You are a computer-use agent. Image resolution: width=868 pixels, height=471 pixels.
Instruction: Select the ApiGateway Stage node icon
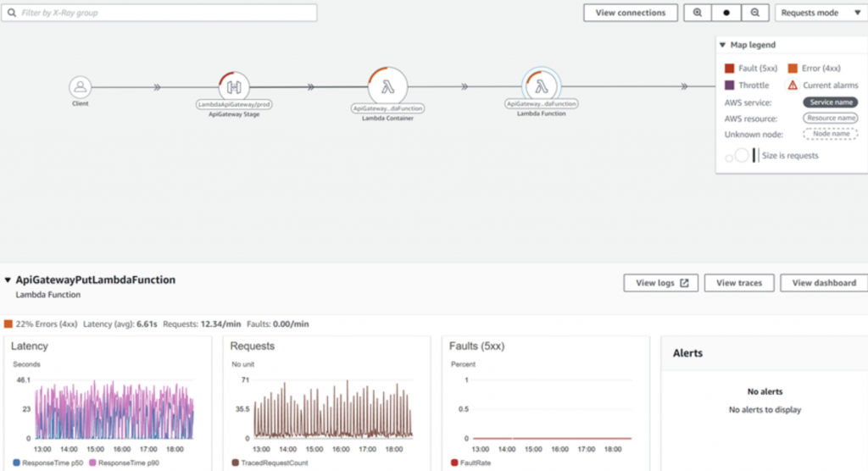coord(234,86)
